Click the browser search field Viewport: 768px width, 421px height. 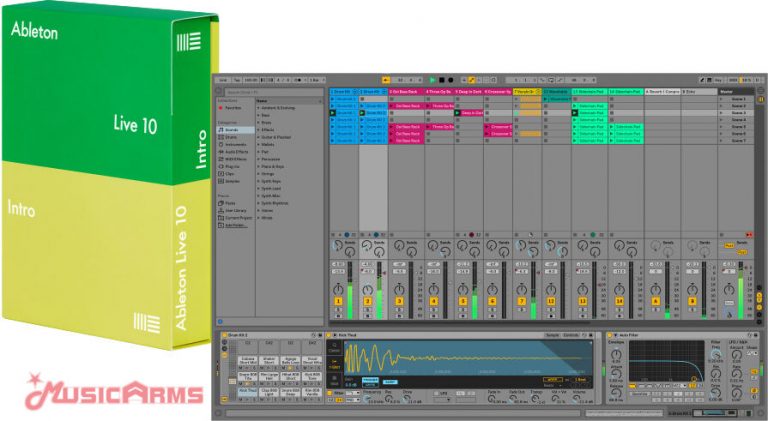point(270,92)
